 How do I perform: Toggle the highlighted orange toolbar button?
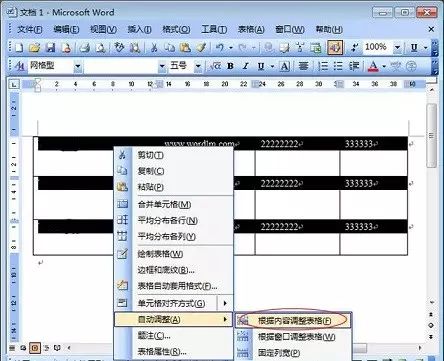pyautogui.click(x=335, y=48)
